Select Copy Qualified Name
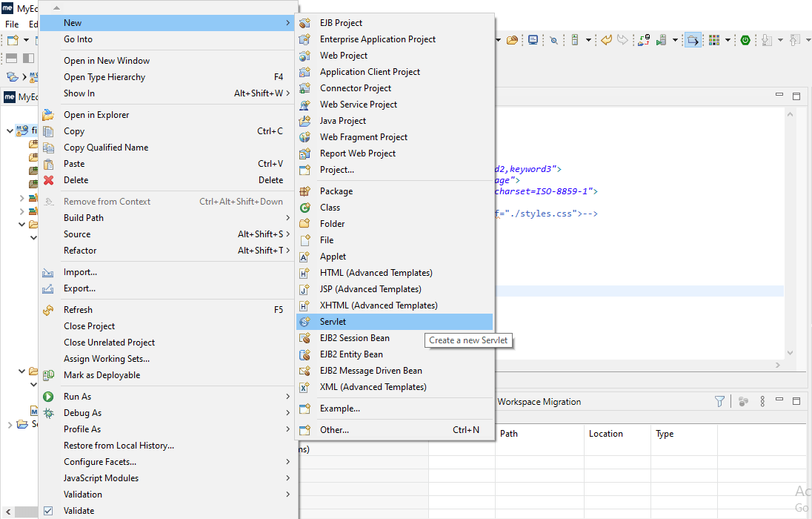Screen dimensions: 812x519 tap(167, 148)
